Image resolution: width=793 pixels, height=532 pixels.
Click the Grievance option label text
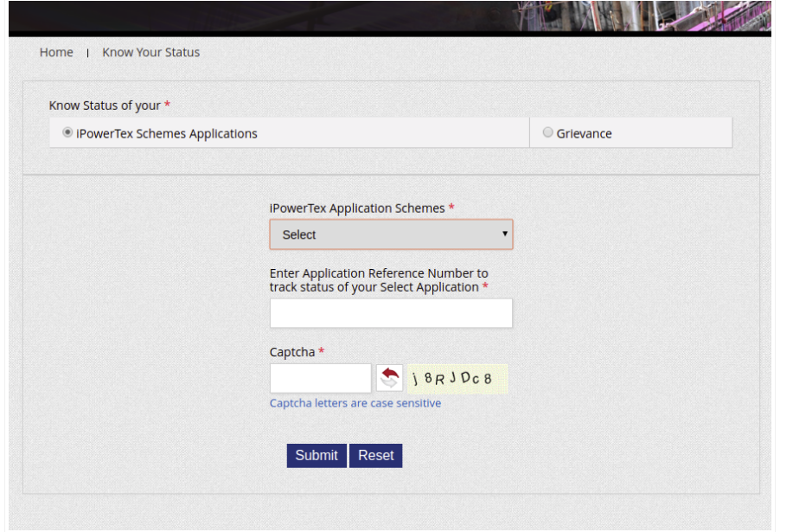[x=584, y=134]
